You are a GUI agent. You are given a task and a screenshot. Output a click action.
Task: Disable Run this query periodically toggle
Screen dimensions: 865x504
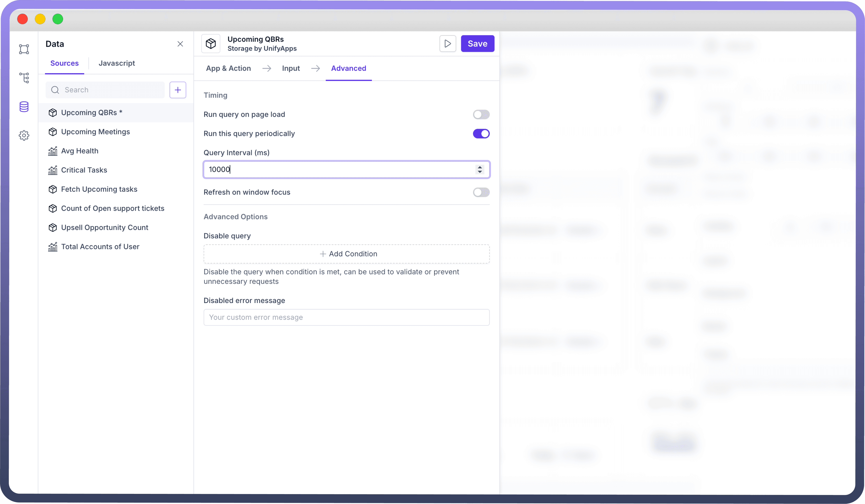[x=481, y=134]
